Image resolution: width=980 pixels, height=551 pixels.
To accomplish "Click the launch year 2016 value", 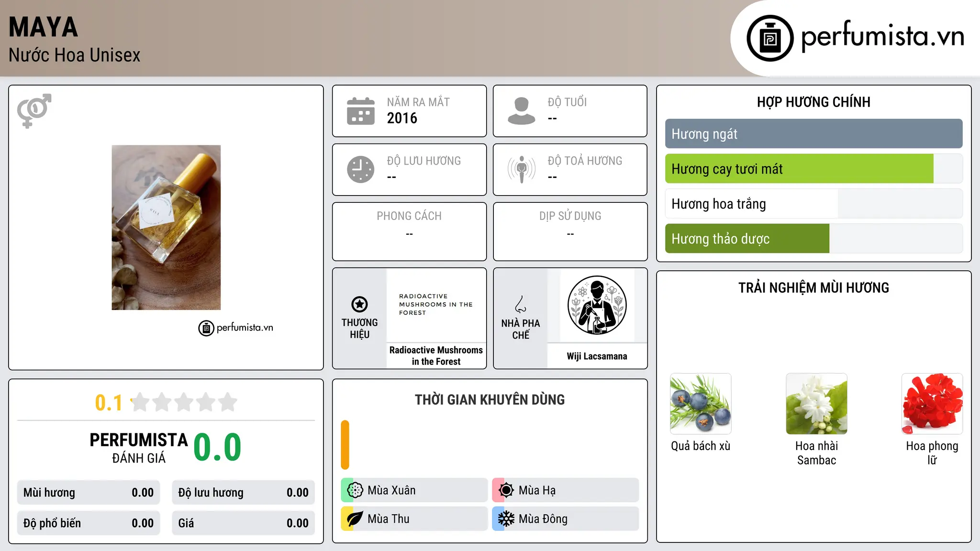I will (x=402, y=118).
